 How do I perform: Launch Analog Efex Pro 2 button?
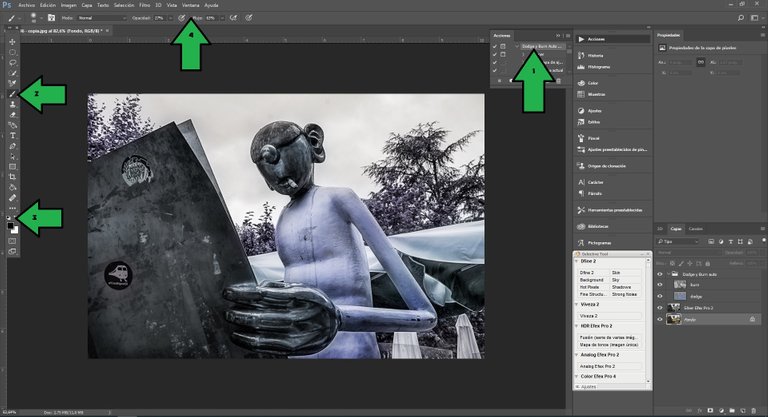pos(609,366)
